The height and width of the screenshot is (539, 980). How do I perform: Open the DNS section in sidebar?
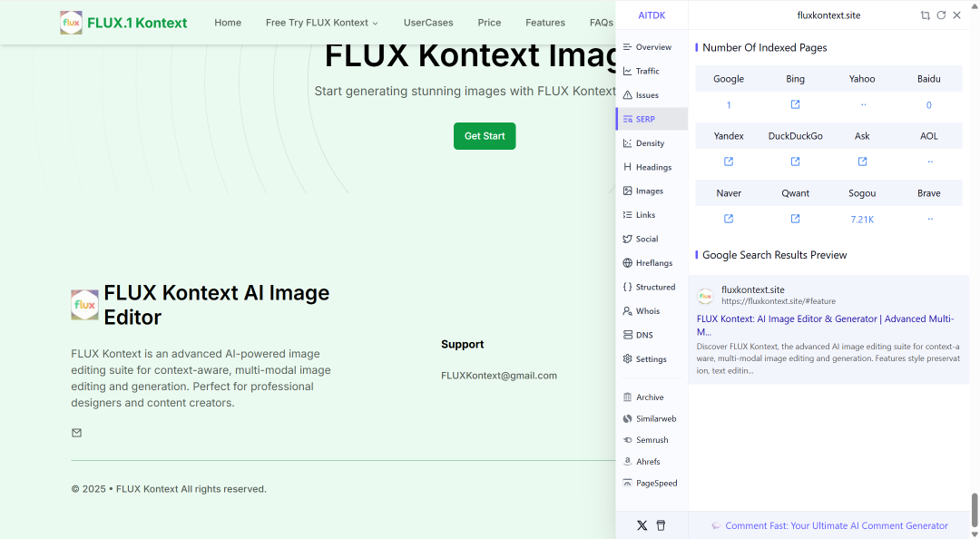point(652,335)
